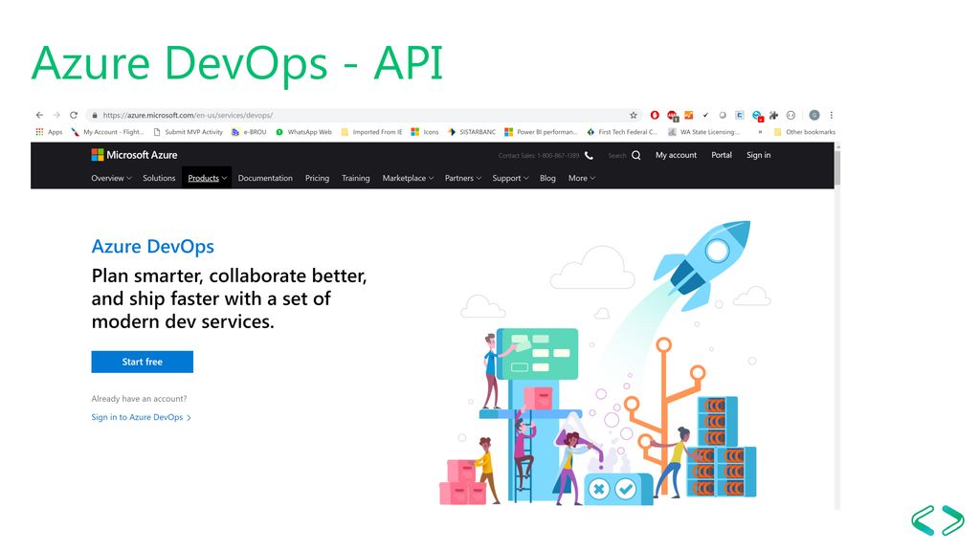Viewport: 980px width, 551px height.
Task: Open the Apps grid bookmark
Action: [49, 132]
